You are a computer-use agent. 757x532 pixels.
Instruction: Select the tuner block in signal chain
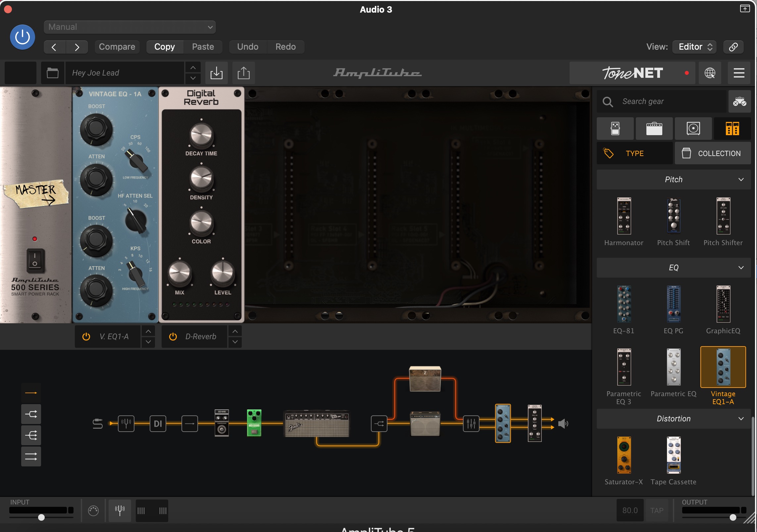point(126,423)
